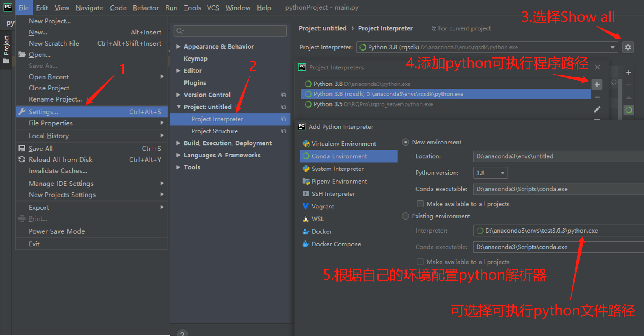
Task: Click the help question mark button
Action: tap(183, 333)
